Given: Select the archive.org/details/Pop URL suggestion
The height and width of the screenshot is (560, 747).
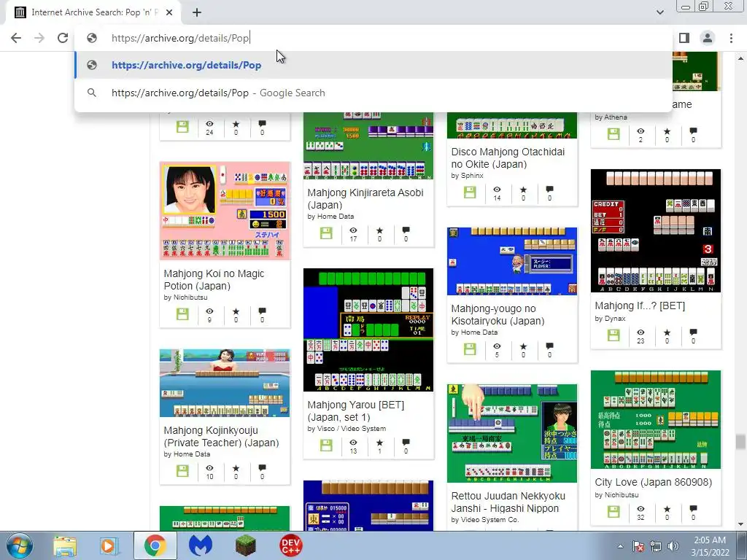Looking at the screenshot, I should pos(373,65).
